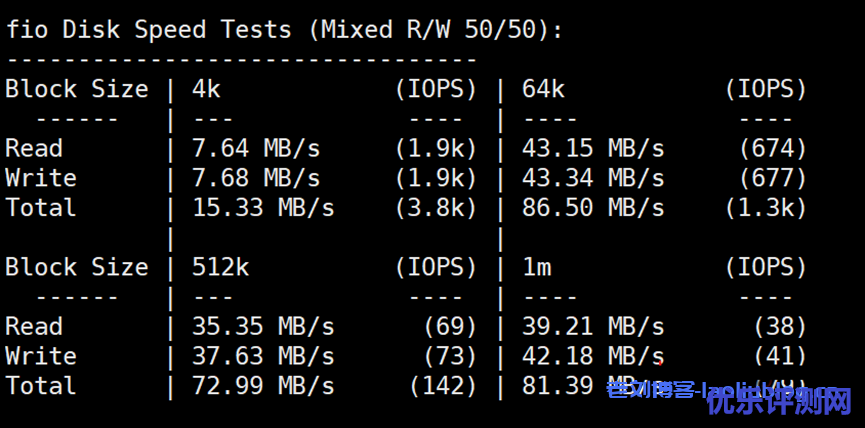Select the 37.63 MB/s write value

[263, 356]
